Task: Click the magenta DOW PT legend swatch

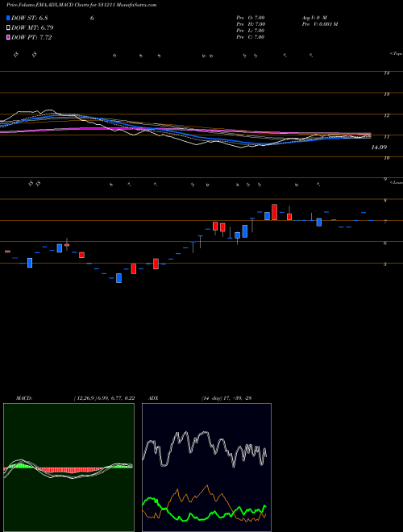Action: tap(8, 37)
